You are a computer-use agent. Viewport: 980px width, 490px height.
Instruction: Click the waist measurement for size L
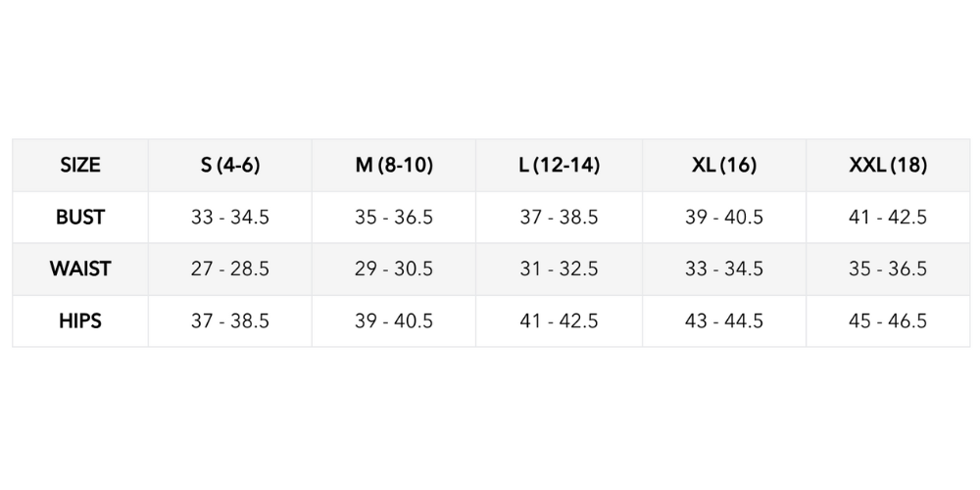[559, 269]
